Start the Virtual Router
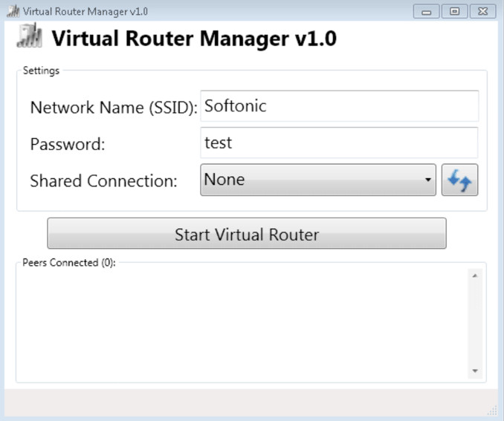This screenshot has height=421, width=504. (247, 233)
